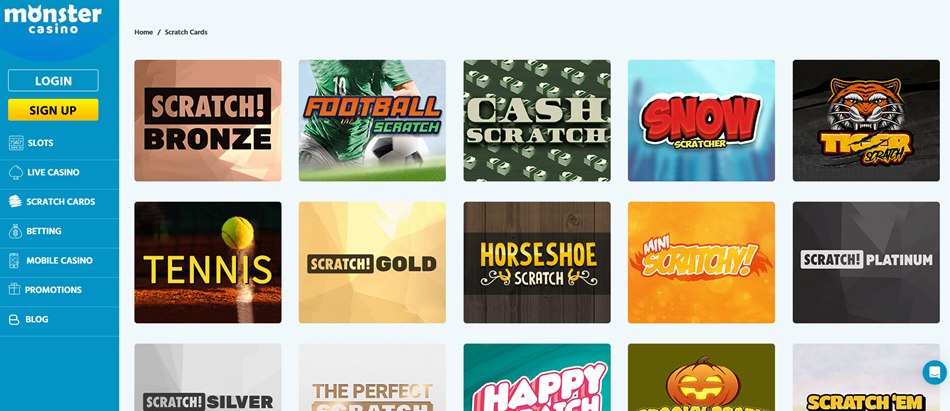Click the Login button
Image resolution: width=950 pixels, height=411 pixels.
point(53,81)
